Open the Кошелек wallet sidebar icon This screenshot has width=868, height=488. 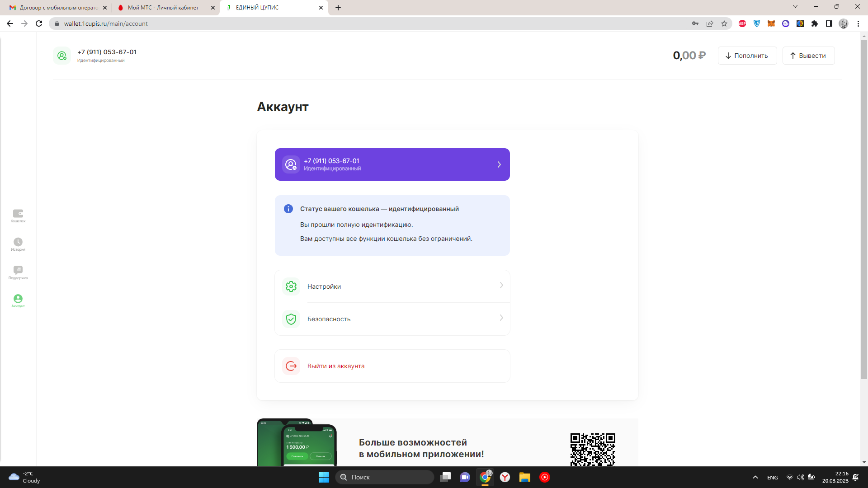pos(18,214)
